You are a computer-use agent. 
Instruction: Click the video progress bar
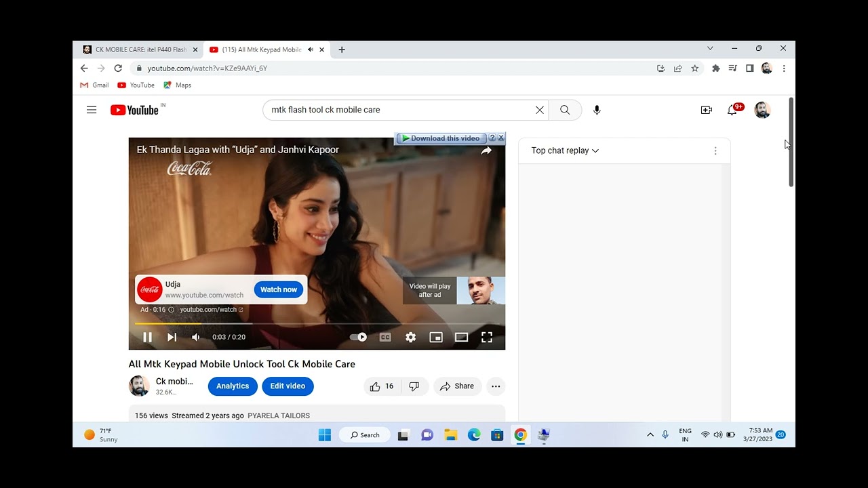(317, 323)
